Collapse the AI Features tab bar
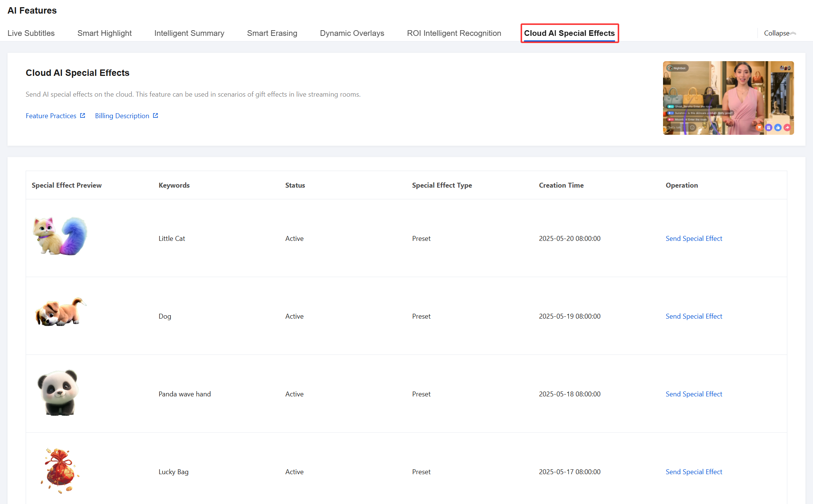Screen dimensions: 813x504 780,33
